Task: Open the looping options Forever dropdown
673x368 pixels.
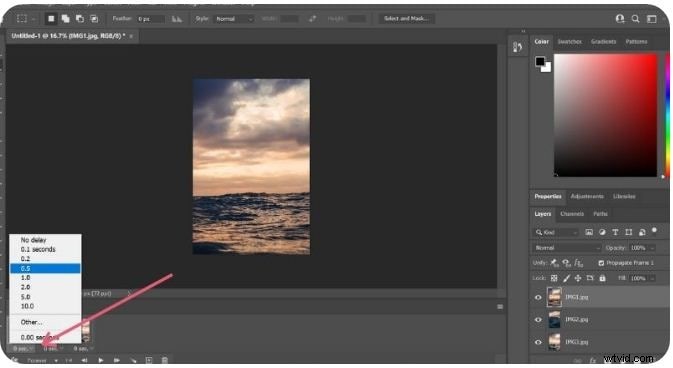Action: click(42, 360)
